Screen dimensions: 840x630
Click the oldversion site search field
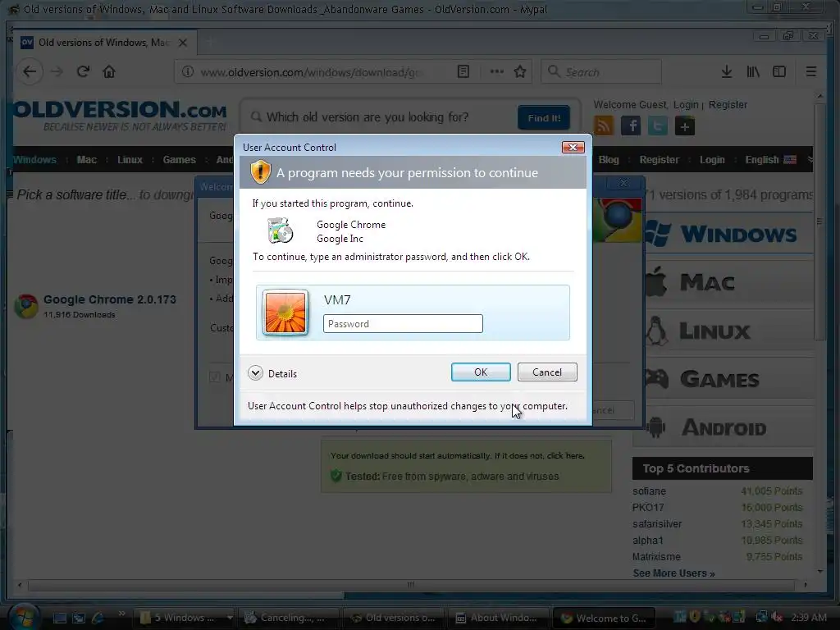tap(381, 117)
